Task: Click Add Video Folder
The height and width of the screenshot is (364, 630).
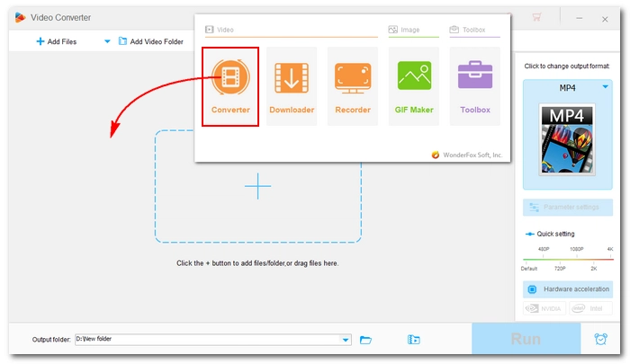Action: 150,41
